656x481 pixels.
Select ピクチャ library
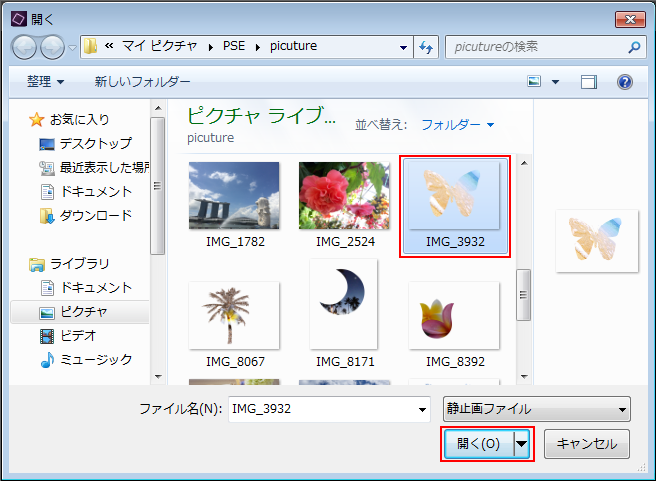click(x=84, y=312)
